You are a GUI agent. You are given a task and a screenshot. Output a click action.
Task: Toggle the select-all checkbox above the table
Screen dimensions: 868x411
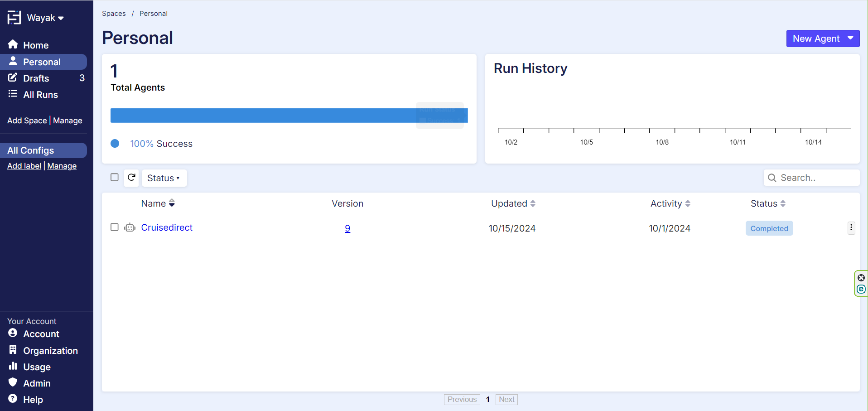pyautogui.click(x=115, y=177)
